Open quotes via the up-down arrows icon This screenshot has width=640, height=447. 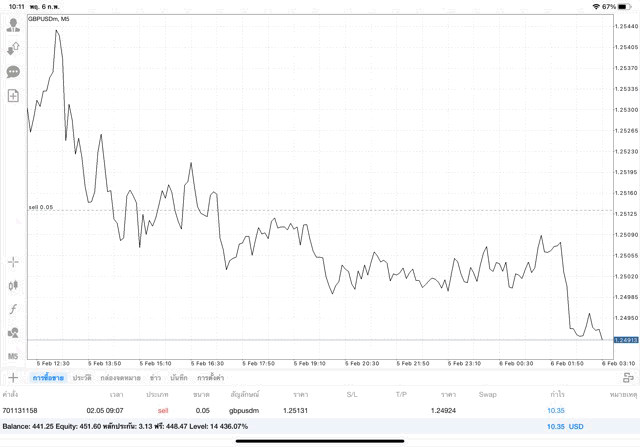[13, 48]
